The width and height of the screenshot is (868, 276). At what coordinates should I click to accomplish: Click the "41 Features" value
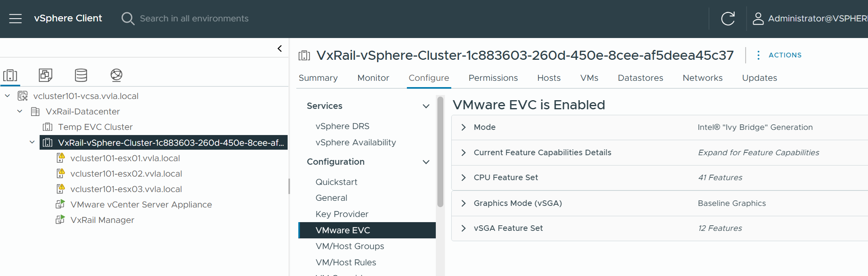tap(720, 177)
